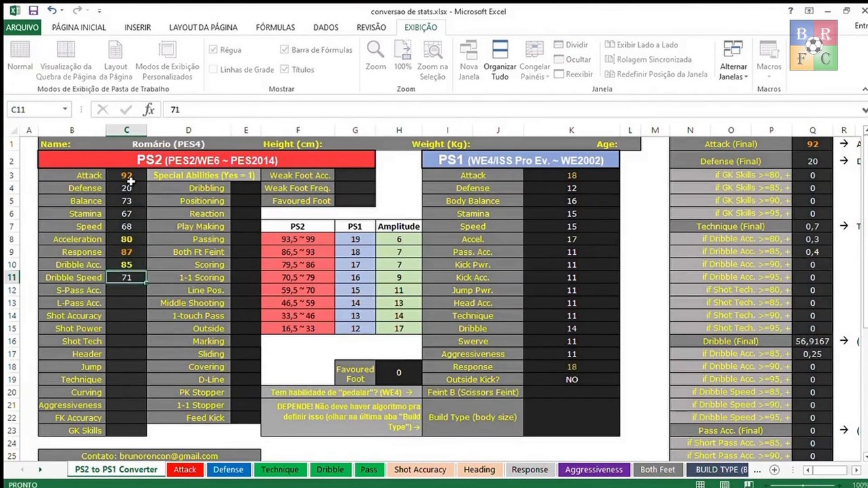Open customize quick access toolbar arrow
868x488 pixels.
click(99, 11)
